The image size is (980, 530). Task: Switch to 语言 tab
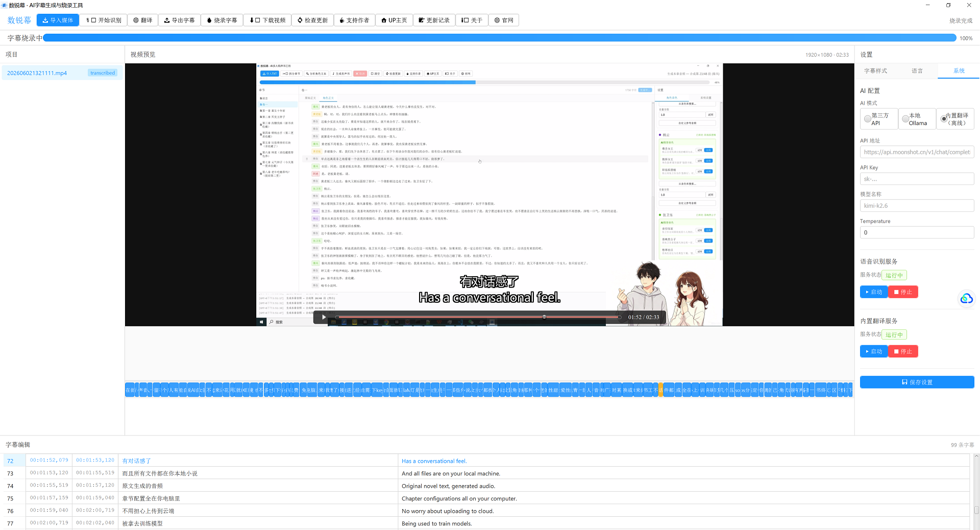pyautogui.click(x=917, y=71)
